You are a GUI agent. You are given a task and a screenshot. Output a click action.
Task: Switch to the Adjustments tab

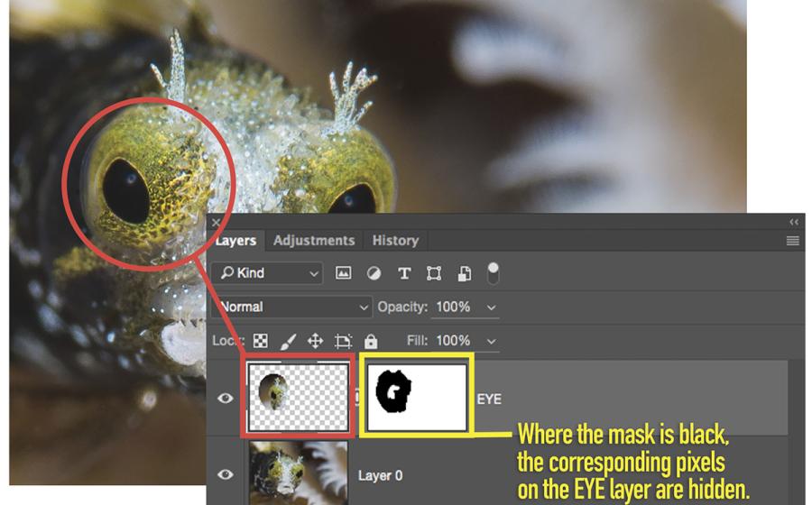click(x=314, y=241)
